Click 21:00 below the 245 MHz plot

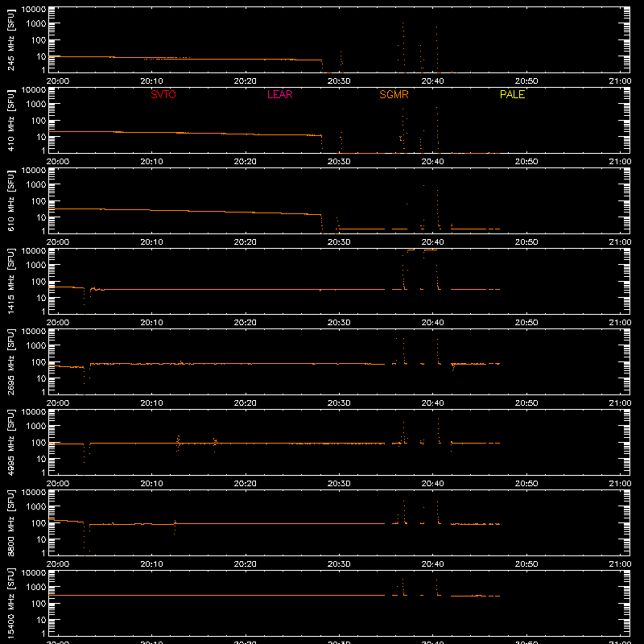pyautogui.click(x=620, y=81)
